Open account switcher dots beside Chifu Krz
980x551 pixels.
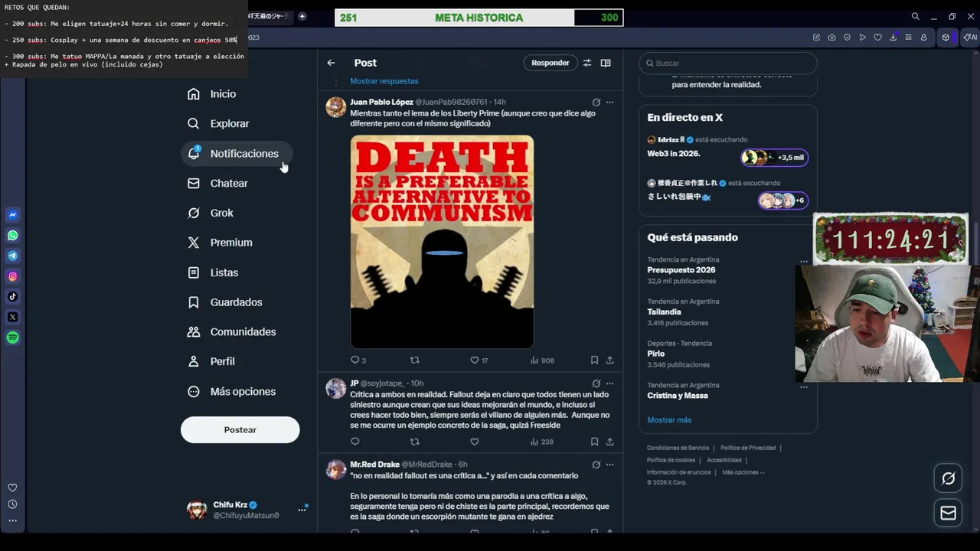point(302,510)
